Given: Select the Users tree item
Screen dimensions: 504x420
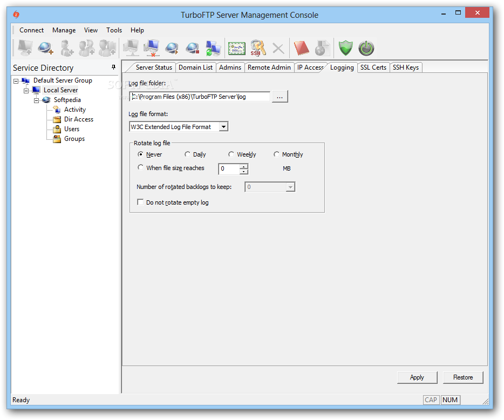Looking at the screenshot, I should point(72,129).
